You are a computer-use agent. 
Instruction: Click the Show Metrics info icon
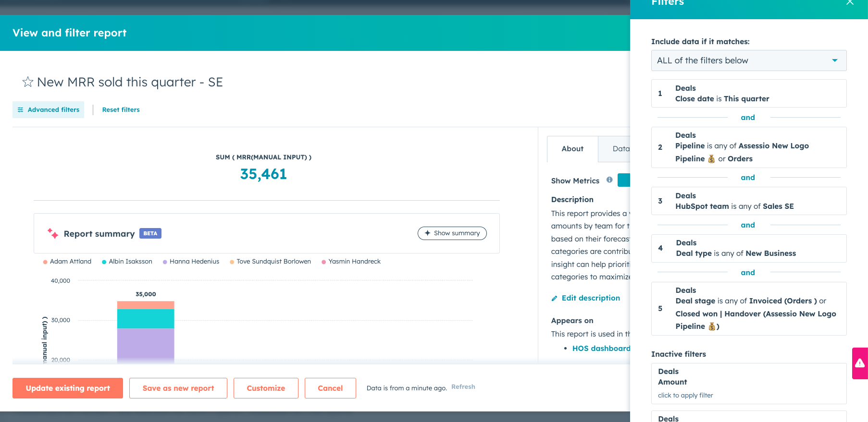click(609, 180)
